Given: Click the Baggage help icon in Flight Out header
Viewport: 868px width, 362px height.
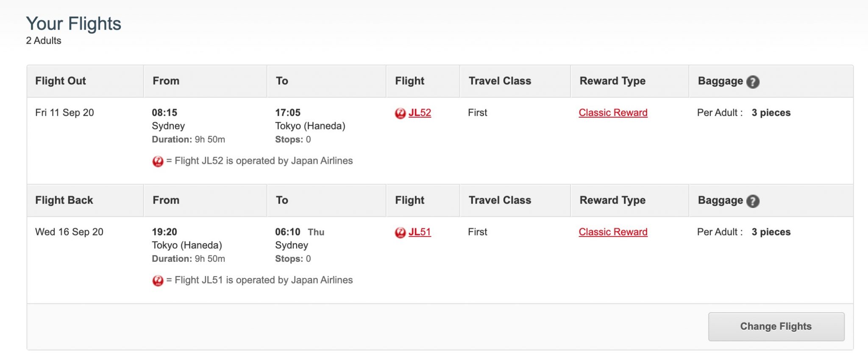Looking at the screenshot, I should tap(753, 81).
